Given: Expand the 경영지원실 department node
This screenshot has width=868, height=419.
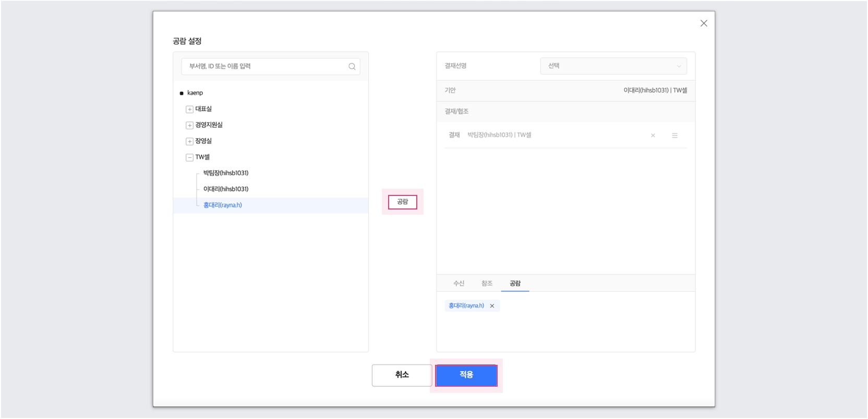Looking at the screenshot, I should click(x=189, y=126).
